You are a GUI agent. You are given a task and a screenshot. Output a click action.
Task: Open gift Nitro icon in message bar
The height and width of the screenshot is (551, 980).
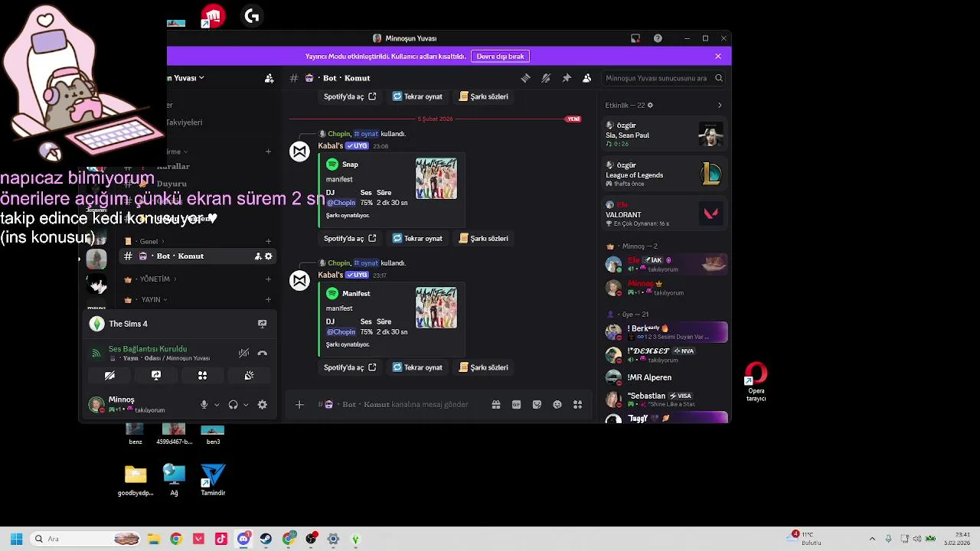click(496, 405)
